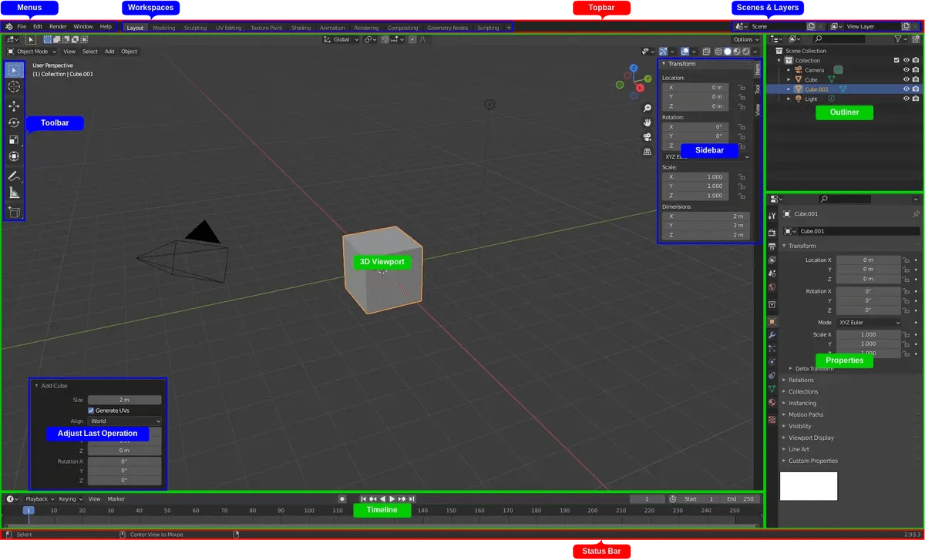The width and height of the screenshot is (925, 560).
Task: Select the Move tool in the toolbar
Action: [14, 104]
